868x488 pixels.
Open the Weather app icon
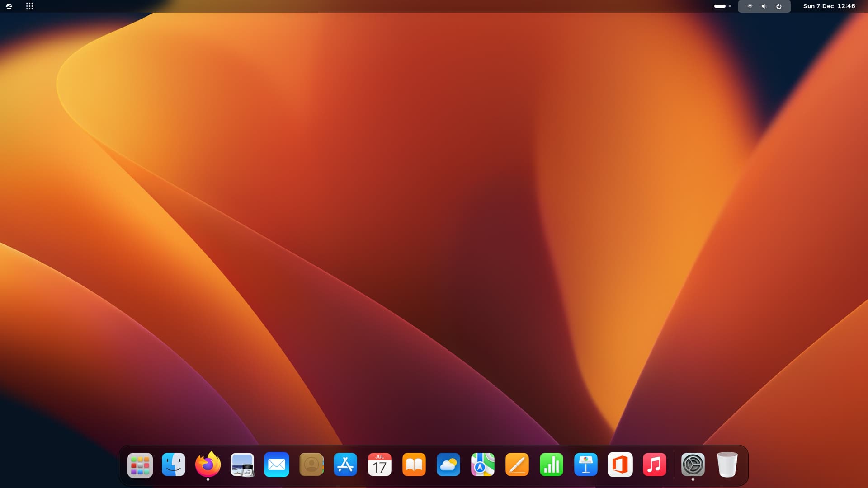[x=448, y=465]
